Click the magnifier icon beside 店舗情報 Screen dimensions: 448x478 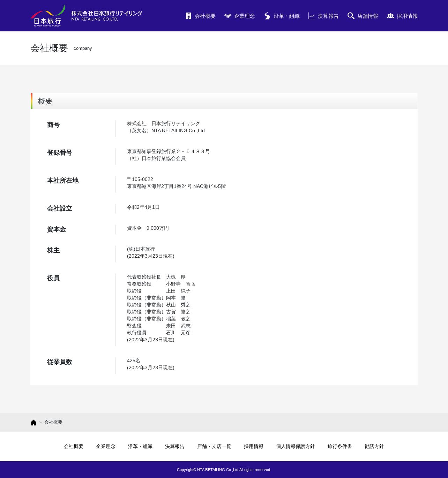click(351, 16)
